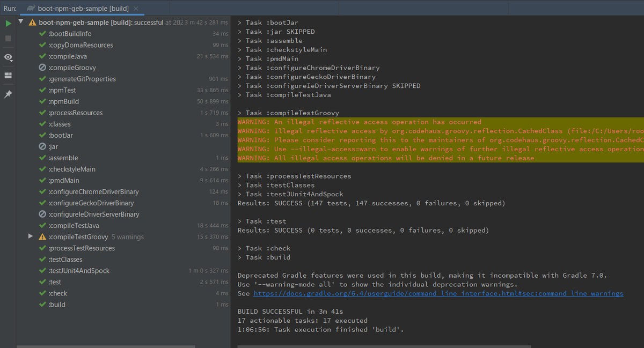644x348 pixels.
Task: Toggle the eye view options icon
Action: (x=8, y=57)
